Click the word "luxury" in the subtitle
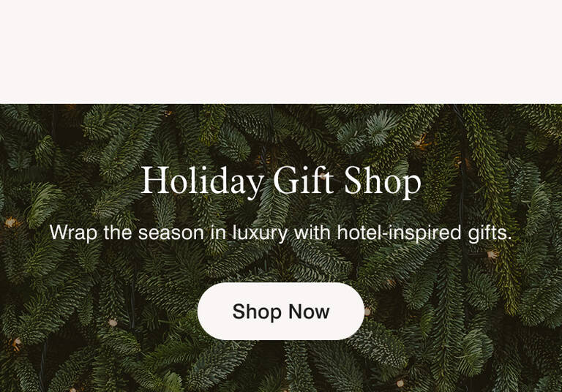This screenshot has width=562, height=392. click(x=261, y=233)
